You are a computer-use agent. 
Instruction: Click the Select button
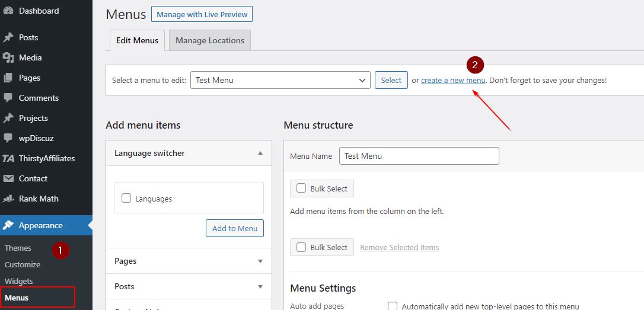pyautogui.click(x=391, y=80)
